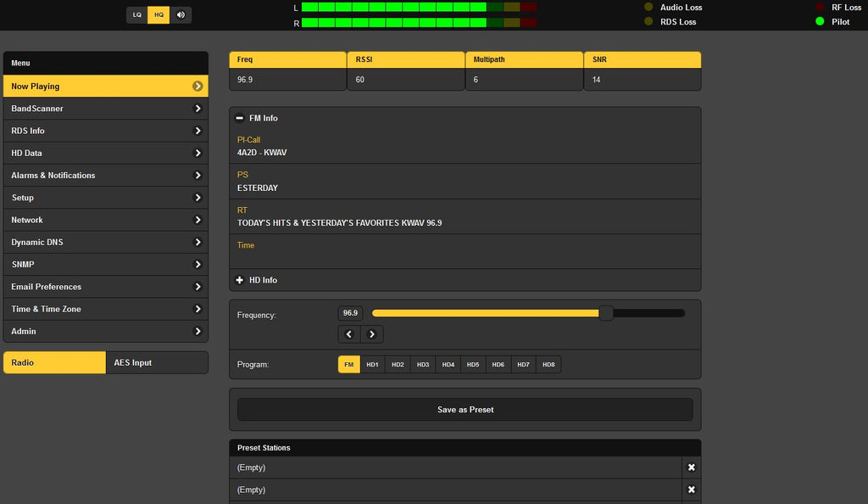Image resolution: width=868 pixels, height=504 pixels.
Task: Select LQ audio quality
Action: 136,15
